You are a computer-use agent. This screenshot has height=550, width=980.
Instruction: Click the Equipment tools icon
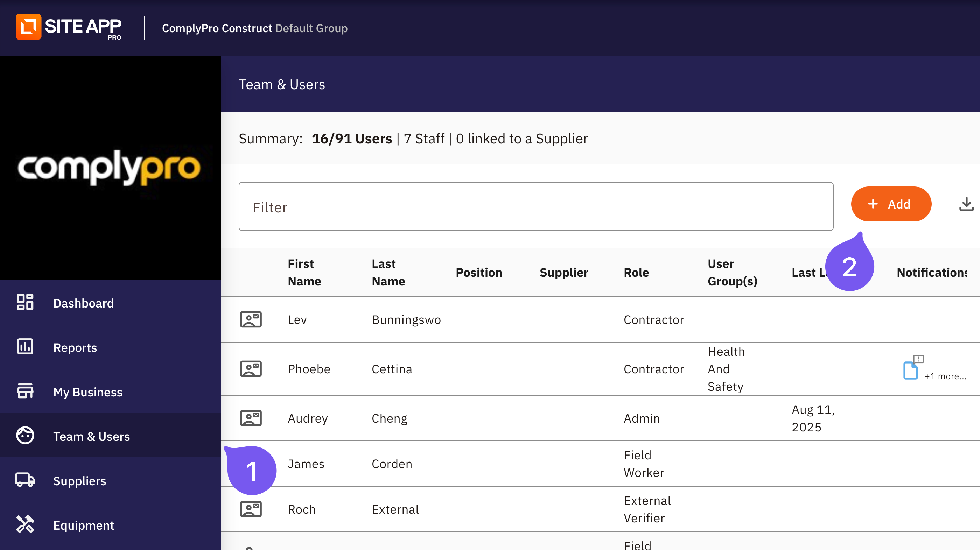coord(25,524)
